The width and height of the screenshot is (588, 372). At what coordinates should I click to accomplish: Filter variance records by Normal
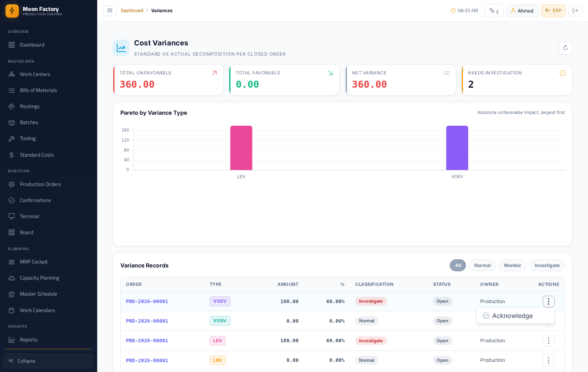click(x=482, y=265)
